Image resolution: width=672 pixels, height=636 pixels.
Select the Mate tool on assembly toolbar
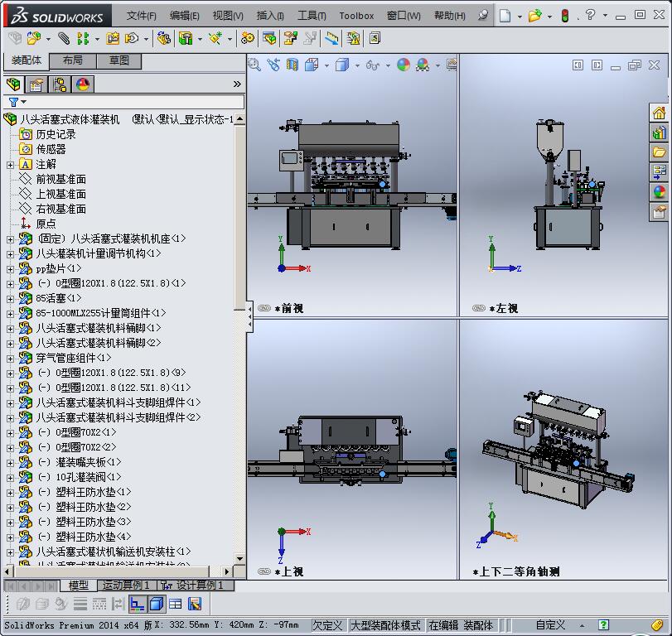[63, 38]
